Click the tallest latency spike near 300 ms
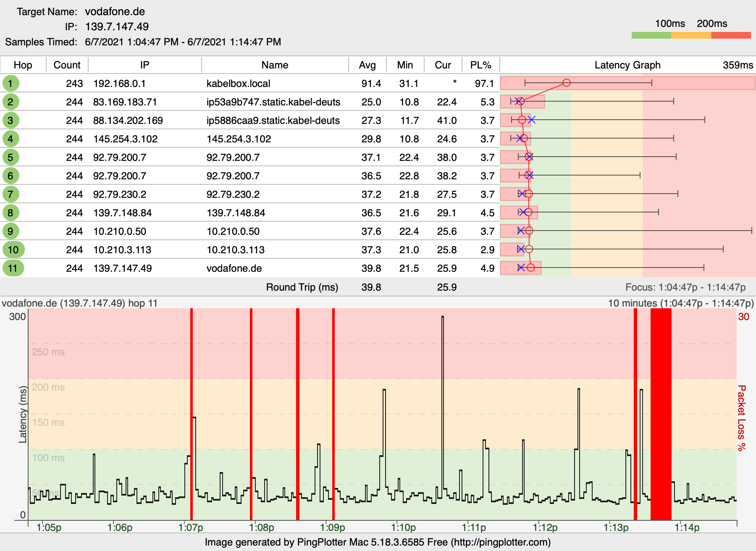The width and height of the screenshot is (756, 551). 442,319
